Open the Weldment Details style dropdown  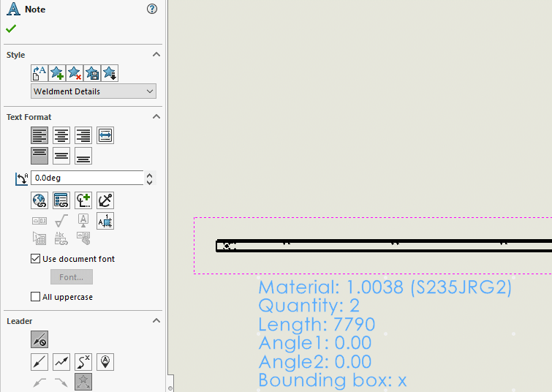[94, 91]
